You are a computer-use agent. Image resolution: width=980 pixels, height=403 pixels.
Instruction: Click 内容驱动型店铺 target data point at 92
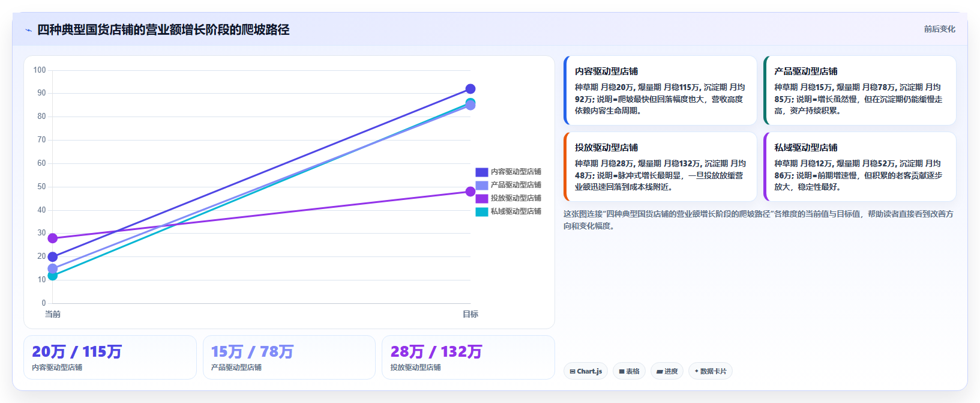470,89
